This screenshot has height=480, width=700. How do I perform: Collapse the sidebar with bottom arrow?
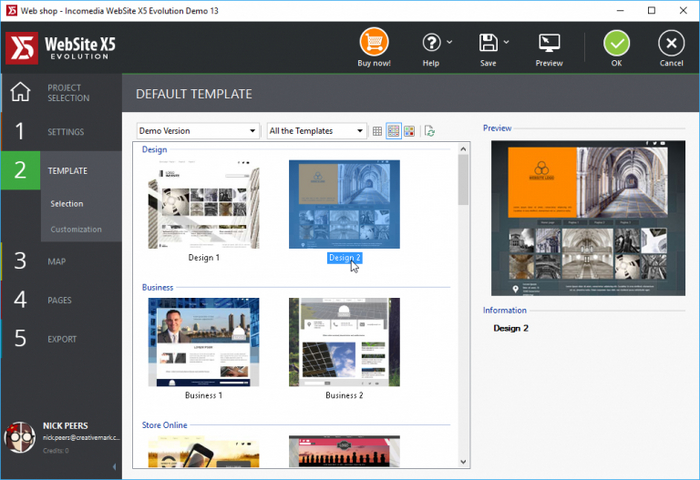[x=114, y=466]
